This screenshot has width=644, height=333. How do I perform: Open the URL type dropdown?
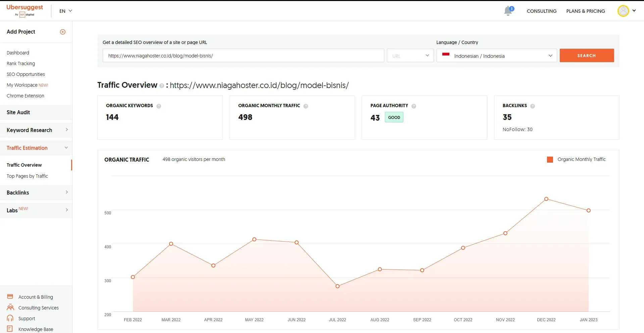click(x=410, y=56)
